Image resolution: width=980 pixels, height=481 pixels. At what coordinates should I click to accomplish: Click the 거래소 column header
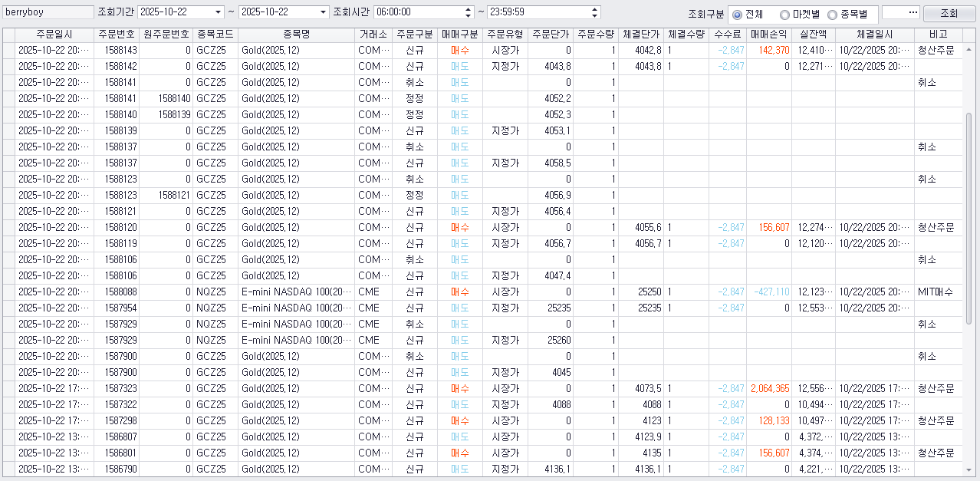tap(373, 35)
